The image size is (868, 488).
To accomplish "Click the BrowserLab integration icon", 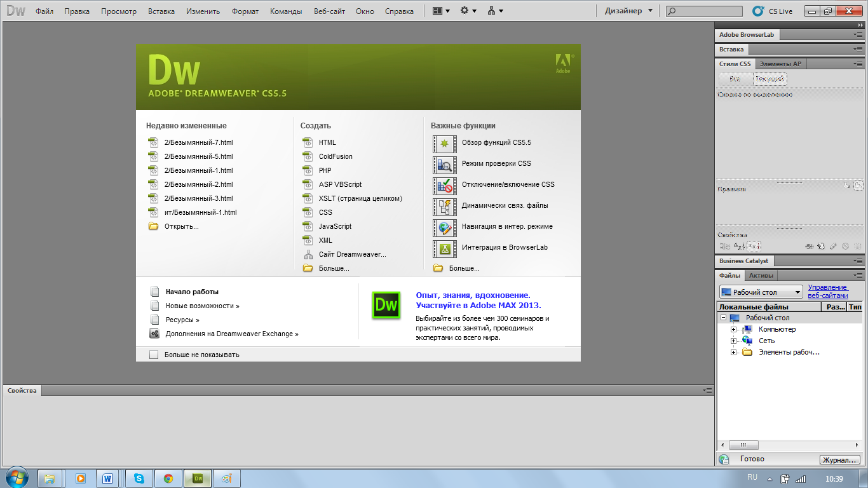I will point(445,248).
